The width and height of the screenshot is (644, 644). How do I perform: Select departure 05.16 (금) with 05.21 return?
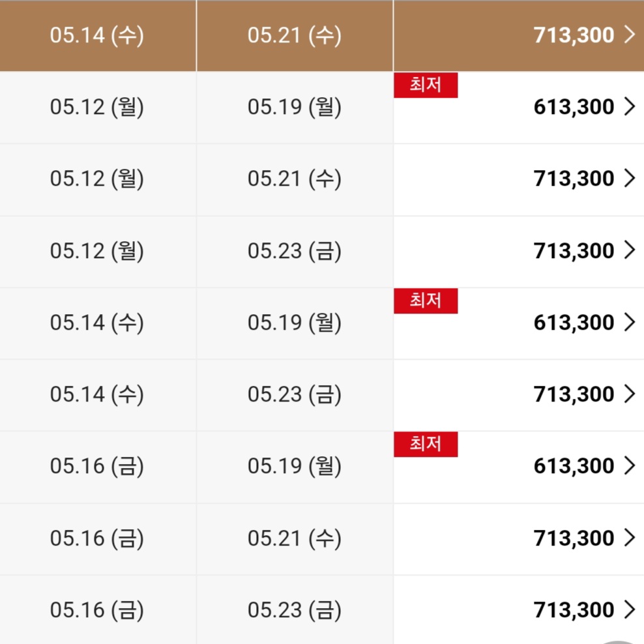[x=97, y=538]
